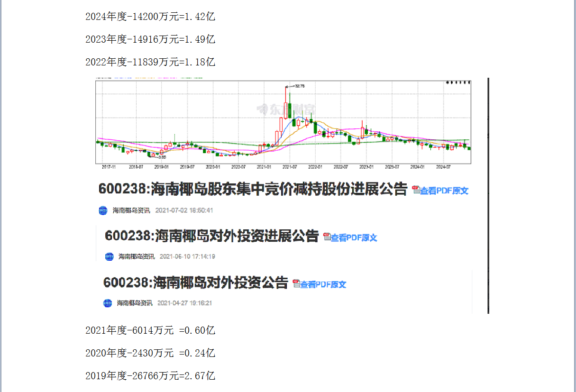Click PDF icon beside 减持股份进展公告 title
Viewport: 576px width, 392px height.
pyautogui.click(x=416, y=190)
